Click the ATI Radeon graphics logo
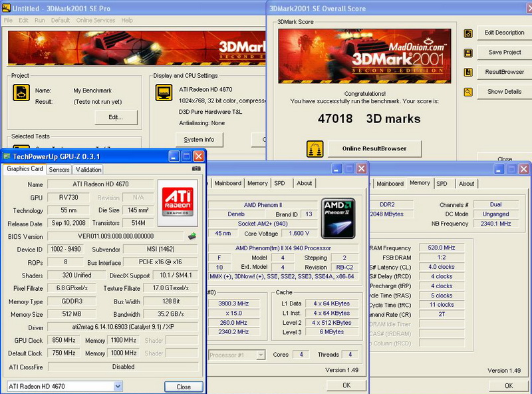532x394 pixels. point(178,203)
